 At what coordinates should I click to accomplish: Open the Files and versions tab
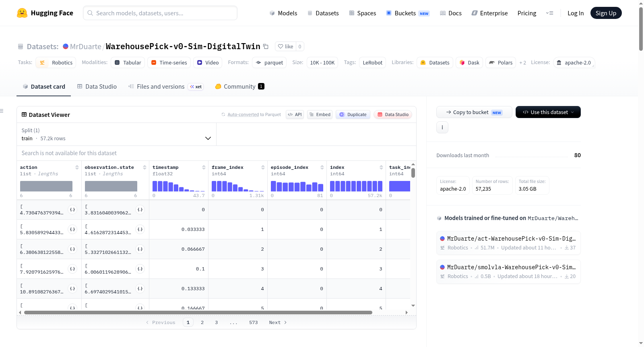click(166, 87)
